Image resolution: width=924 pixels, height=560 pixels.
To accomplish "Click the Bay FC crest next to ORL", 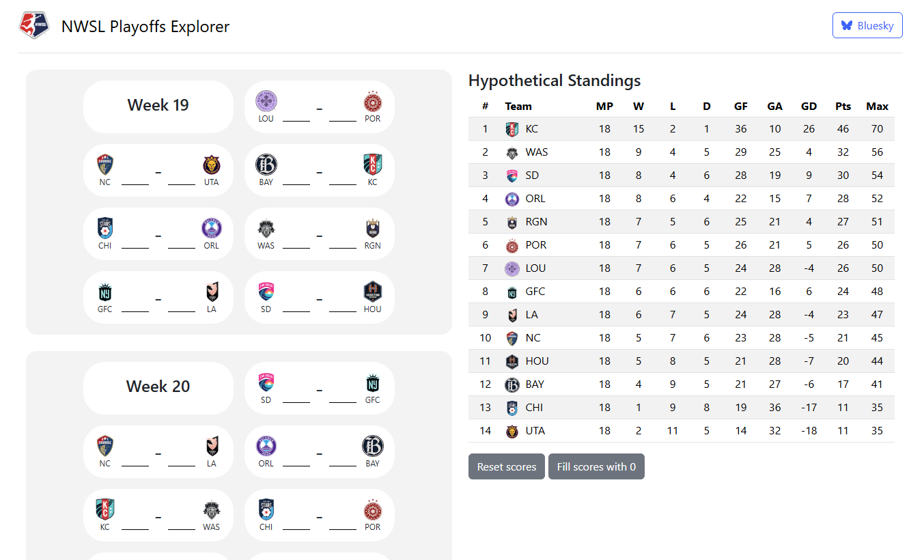I will (372, 445).
